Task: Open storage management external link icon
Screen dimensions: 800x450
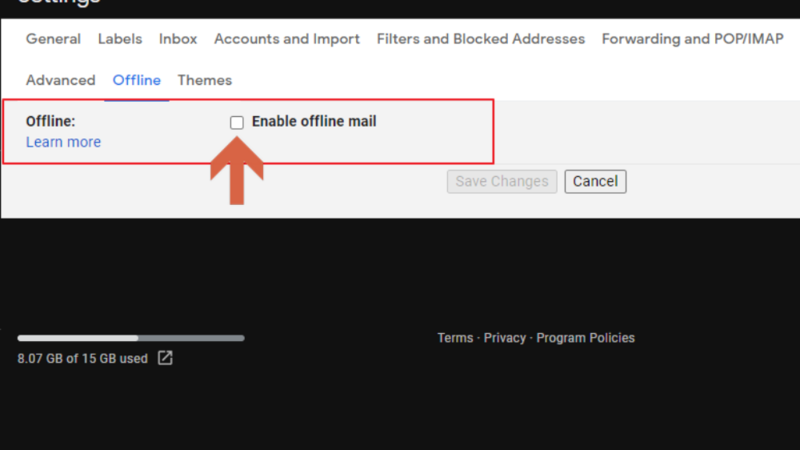Action: point(165,358)
